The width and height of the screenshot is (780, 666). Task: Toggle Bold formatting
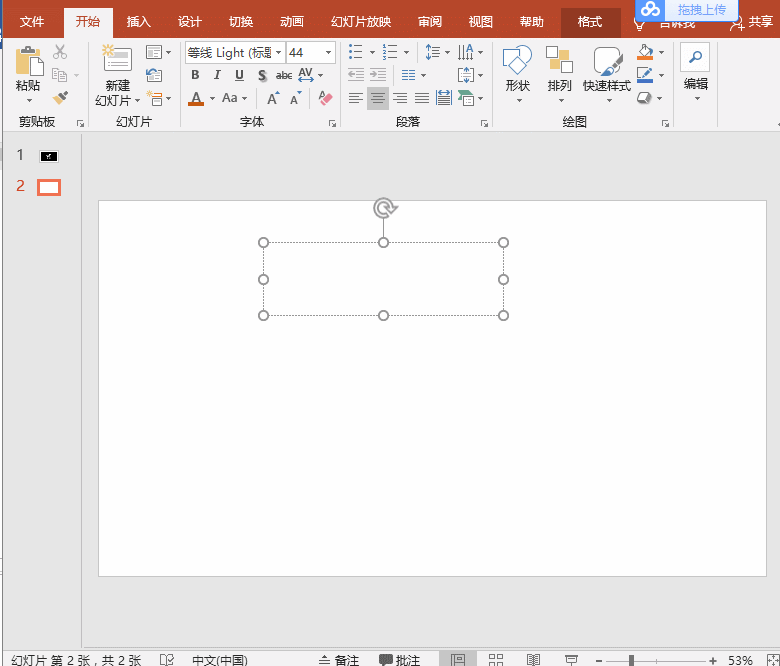click(195, 75)
